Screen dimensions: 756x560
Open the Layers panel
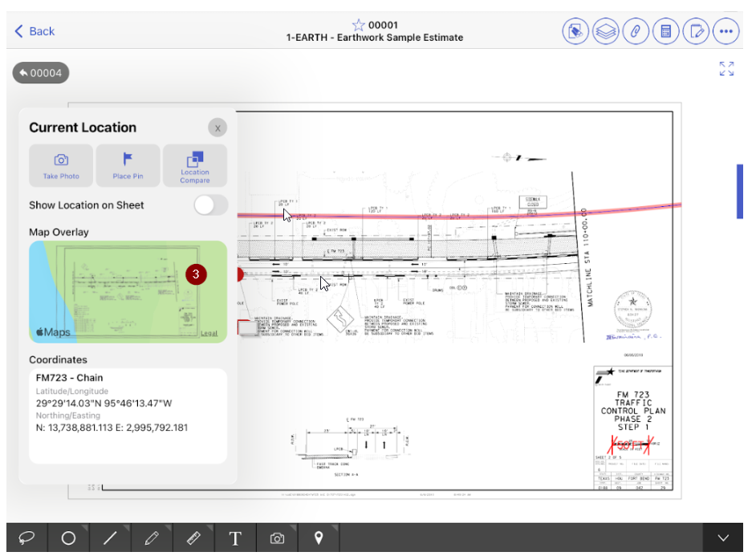click(606, 31)
